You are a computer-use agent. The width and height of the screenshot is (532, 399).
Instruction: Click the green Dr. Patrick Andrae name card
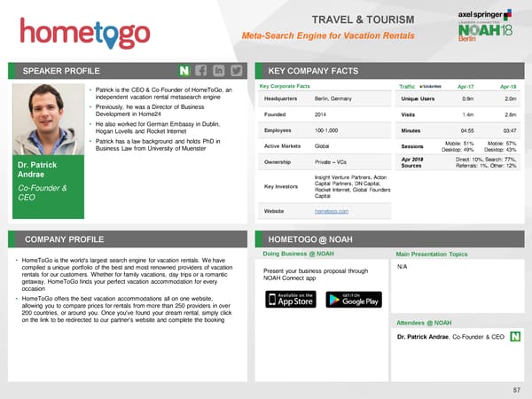[x=48, y=187]
